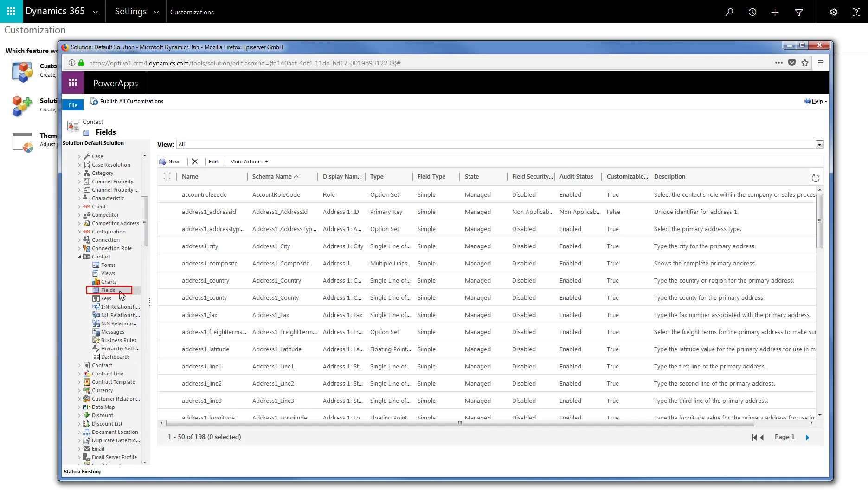Open the settings gear icon
This screenshot has width=868, height=491.
coord(834,12)
